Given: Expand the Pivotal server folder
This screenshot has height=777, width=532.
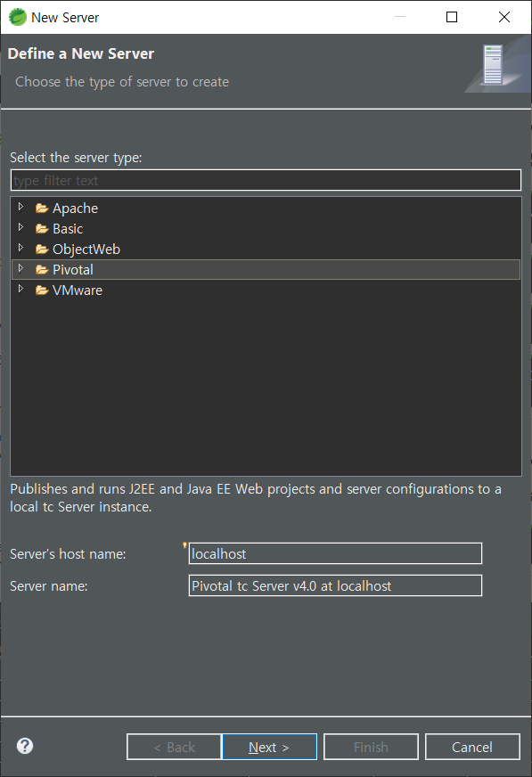Looking at the screenshot, I should click(x=20, y=268).
